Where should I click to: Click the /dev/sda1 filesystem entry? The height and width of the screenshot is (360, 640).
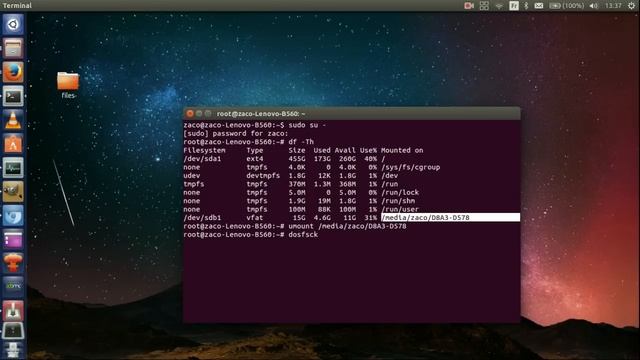(x=202, y=159)
